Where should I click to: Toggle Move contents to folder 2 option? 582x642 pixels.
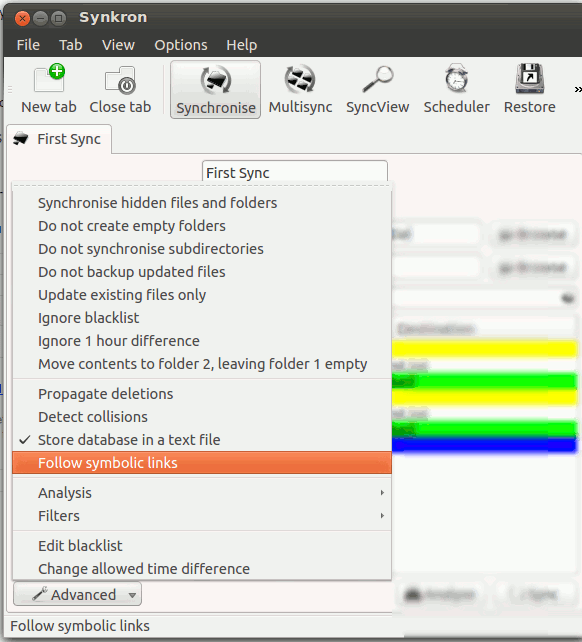click(x=202, y=364)
